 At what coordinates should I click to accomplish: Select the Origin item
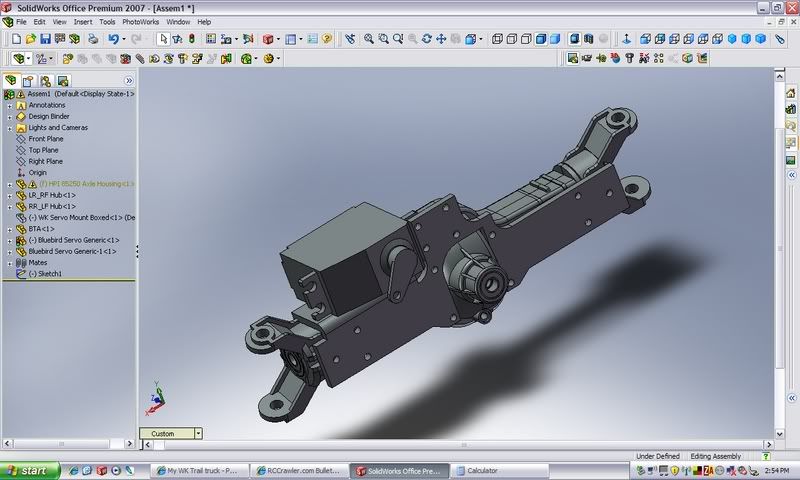tap(37, 172)
